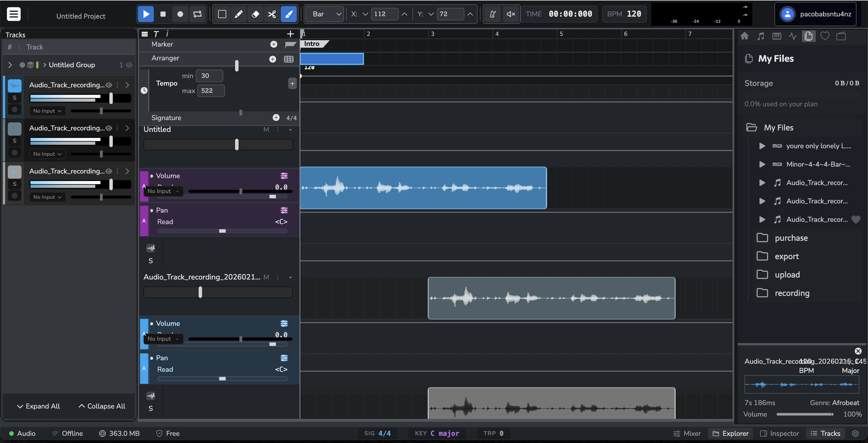This screenshot has width=868, height=443.
Task: Hide the first Audio_Track_recording track with eye icon
Action: click(108, 85)
